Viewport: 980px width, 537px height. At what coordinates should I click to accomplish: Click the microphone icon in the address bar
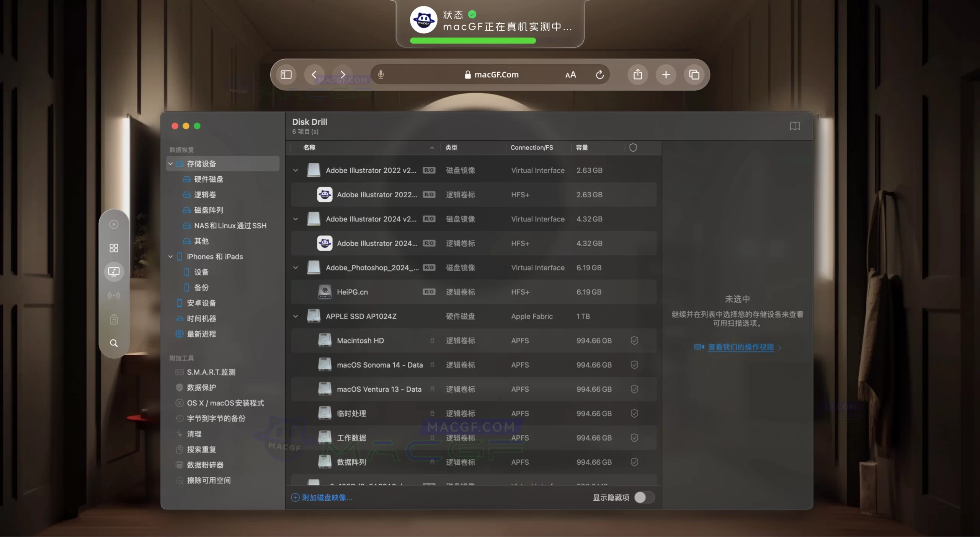381,74
